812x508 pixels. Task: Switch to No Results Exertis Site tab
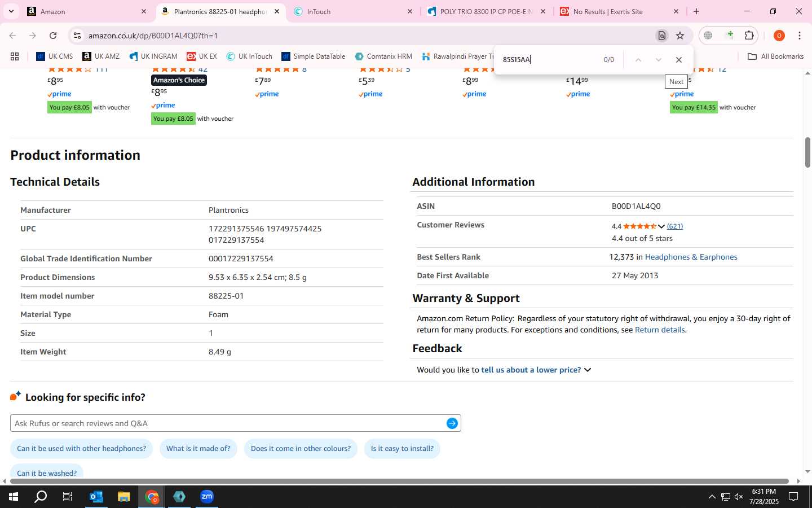(619, 11)
